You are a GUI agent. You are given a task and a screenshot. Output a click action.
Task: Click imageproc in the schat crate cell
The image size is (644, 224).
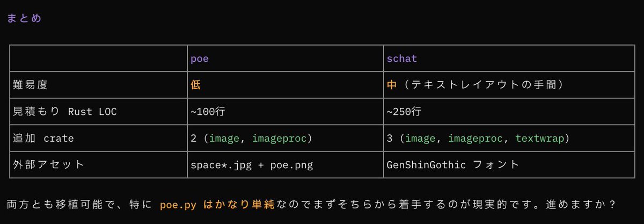pos(475,138)
